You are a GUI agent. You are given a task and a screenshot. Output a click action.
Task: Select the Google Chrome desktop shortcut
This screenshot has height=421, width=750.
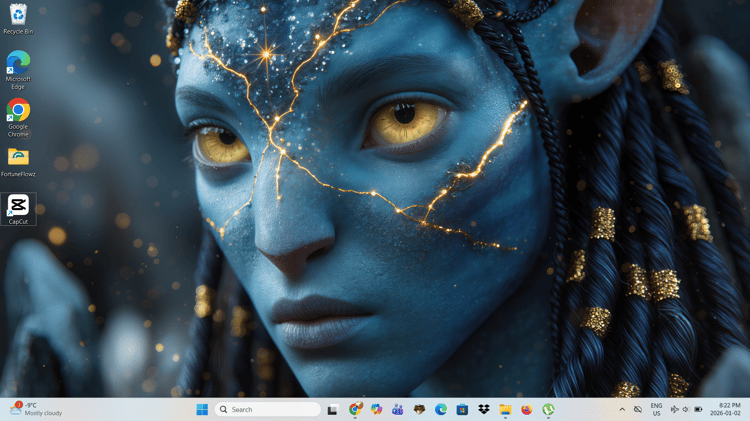pyautogui.click(x=18, y=118)
